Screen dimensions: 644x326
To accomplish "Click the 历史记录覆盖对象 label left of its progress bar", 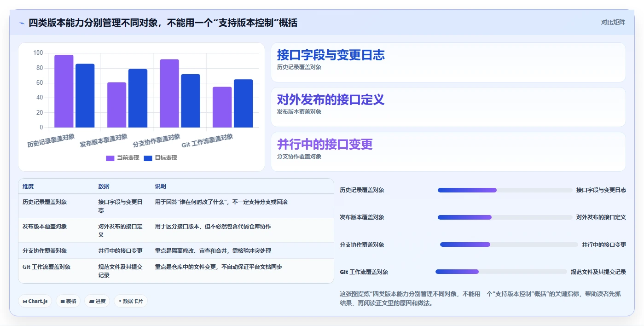I will pos(362,190).
